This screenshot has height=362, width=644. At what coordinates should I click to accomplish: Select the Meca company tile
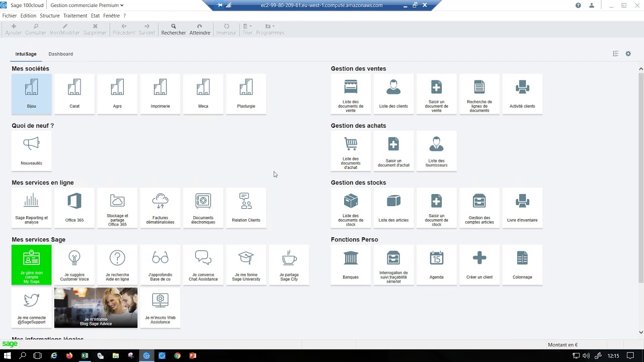203,94
